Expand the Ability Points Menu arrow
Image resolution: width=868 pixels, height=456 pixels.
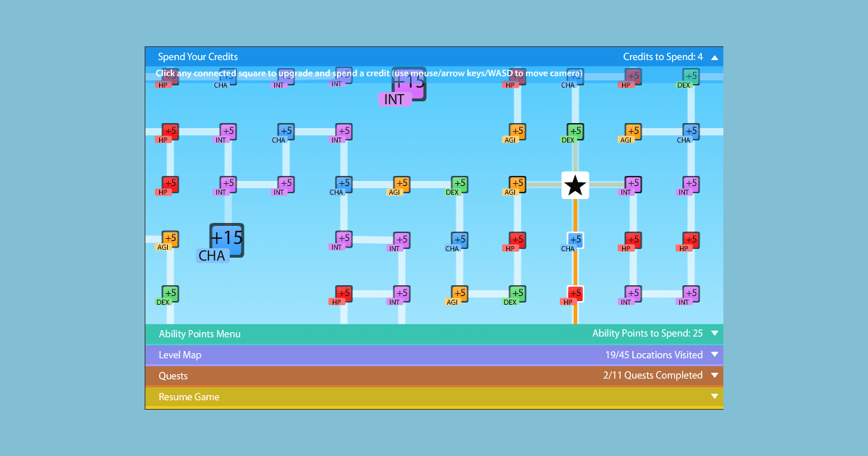point(715,334)
